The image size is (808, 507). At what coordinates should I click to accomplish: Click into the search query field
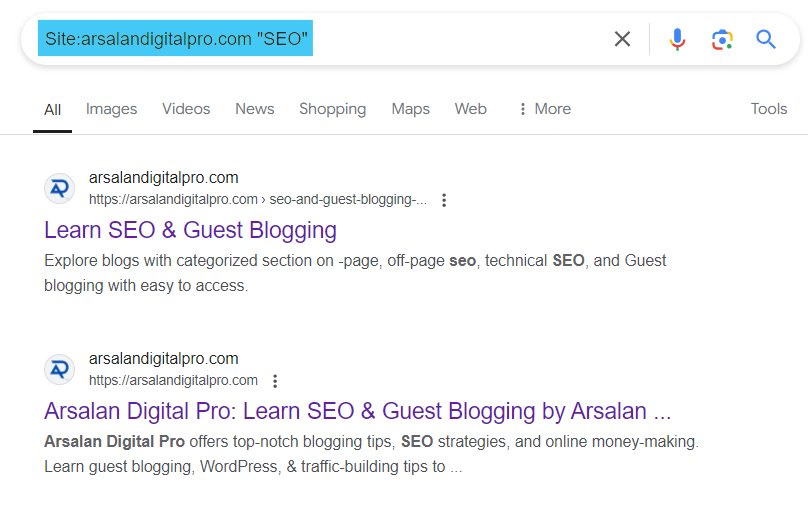325,39
